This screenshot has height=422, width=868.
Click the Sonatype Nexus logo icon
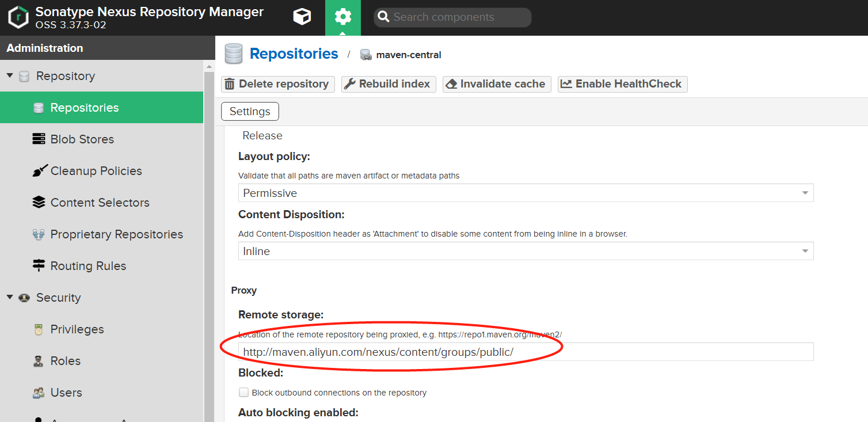18,17
